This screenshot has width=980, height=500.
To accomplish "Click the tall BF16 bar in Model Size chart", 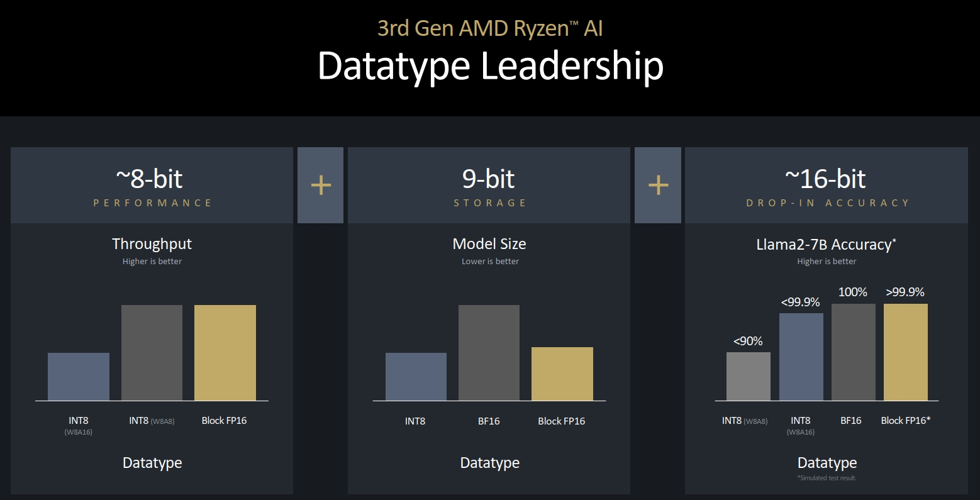I will coord(489,353).
